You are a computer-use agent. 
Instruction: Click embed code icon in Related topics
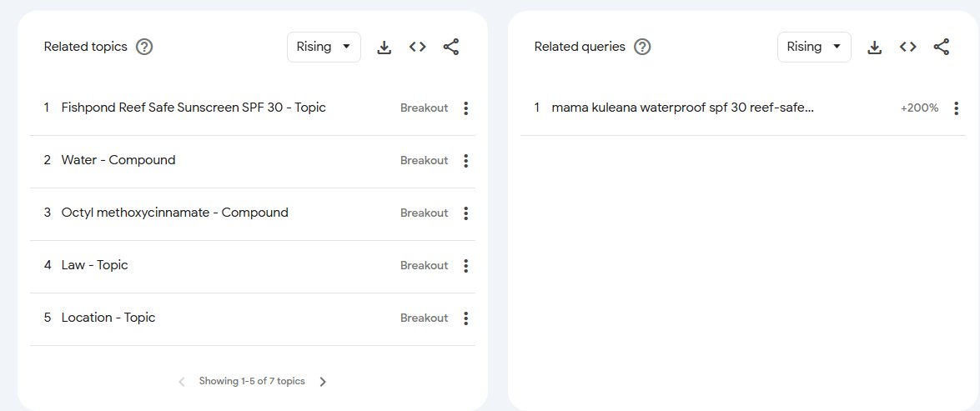pyautogui.click(x=418, y=48)
